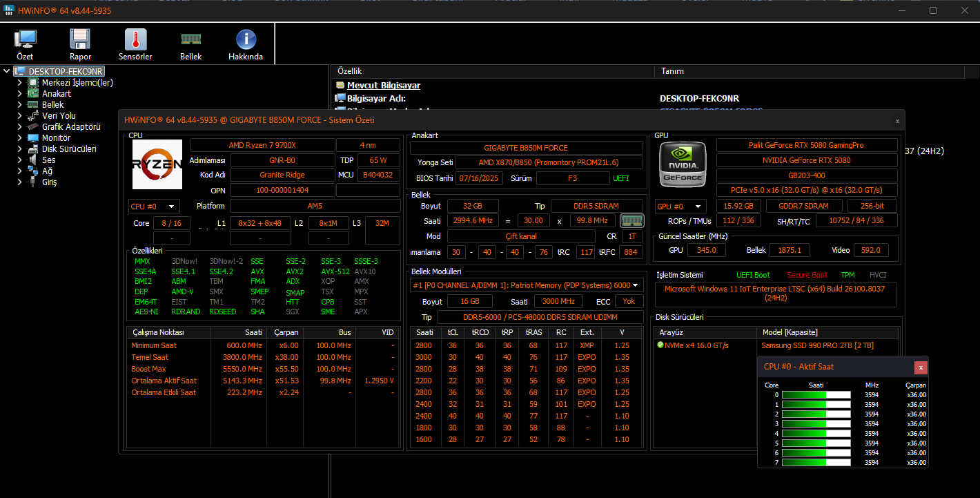Click the Ortalama Aktif Saat row
The width and height of the screenshot is (980, 498).
[x=262, y=381]
